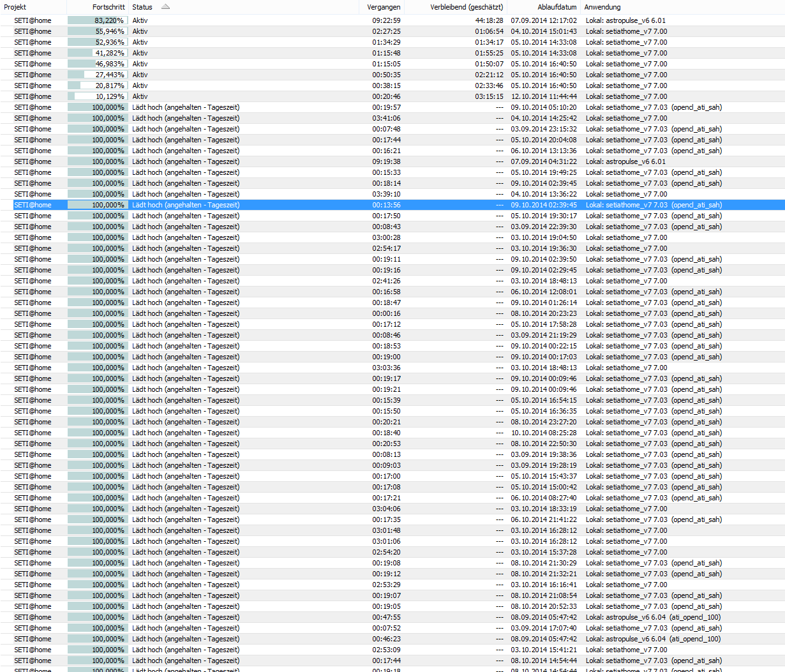Sort by Verbleibend (geschätzt) column header
The width and height of the screenshot is (785, 672).
click(467, 7)
